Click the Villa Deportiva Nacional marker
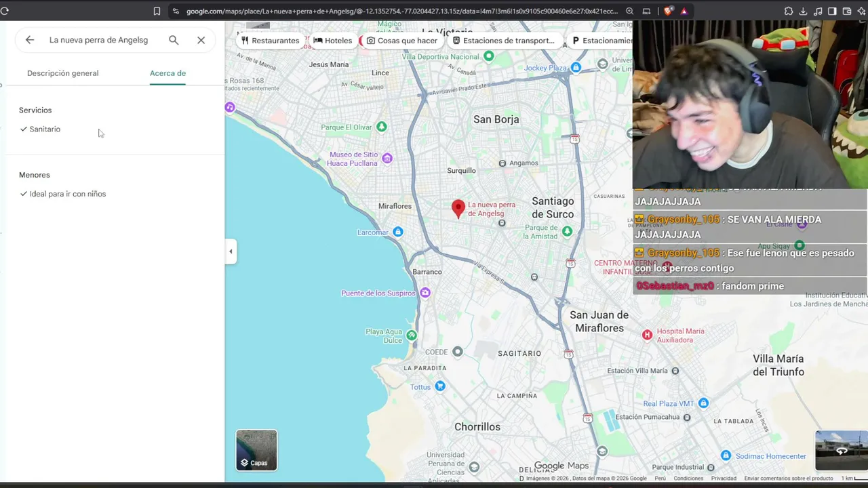 (489, 56)
